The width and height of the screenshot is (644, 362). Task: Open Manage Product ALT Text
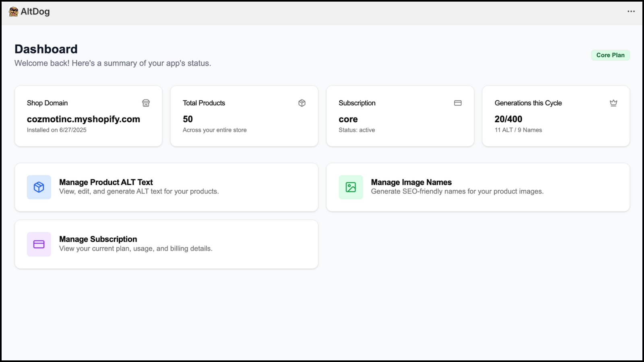coord(166,187)
